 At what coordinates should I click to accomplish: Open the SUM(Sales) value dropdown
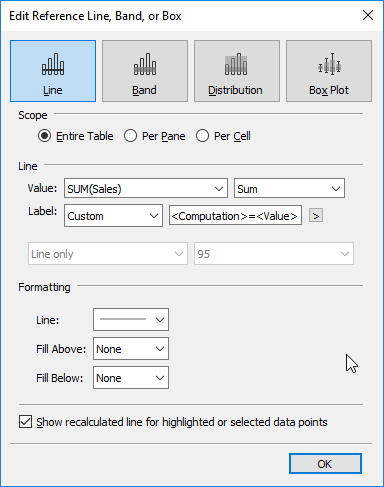pos(146,188)
